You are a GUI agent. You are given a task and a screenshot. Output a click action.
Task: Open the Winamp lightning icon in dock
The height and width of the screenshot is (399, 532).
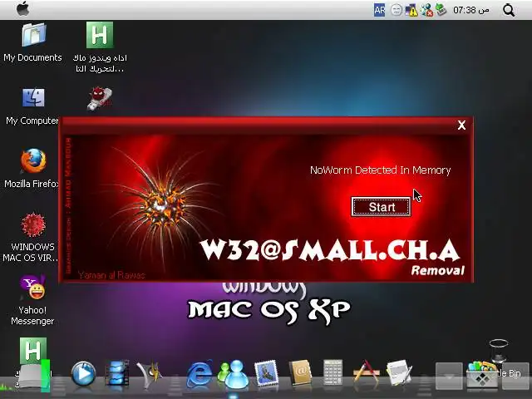(x=149, y=375)
